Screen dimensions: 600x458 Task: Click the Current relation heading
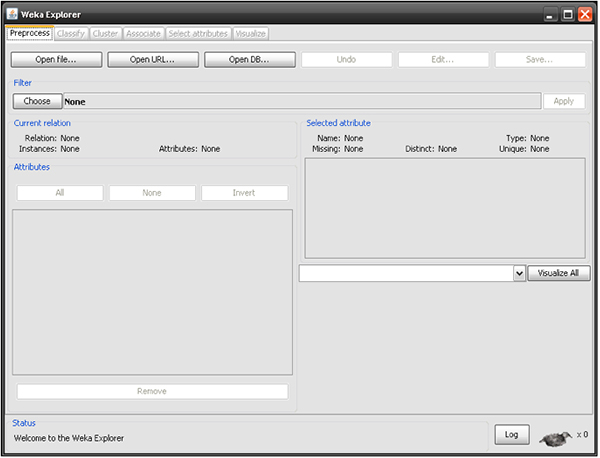(x=42, y=123)
